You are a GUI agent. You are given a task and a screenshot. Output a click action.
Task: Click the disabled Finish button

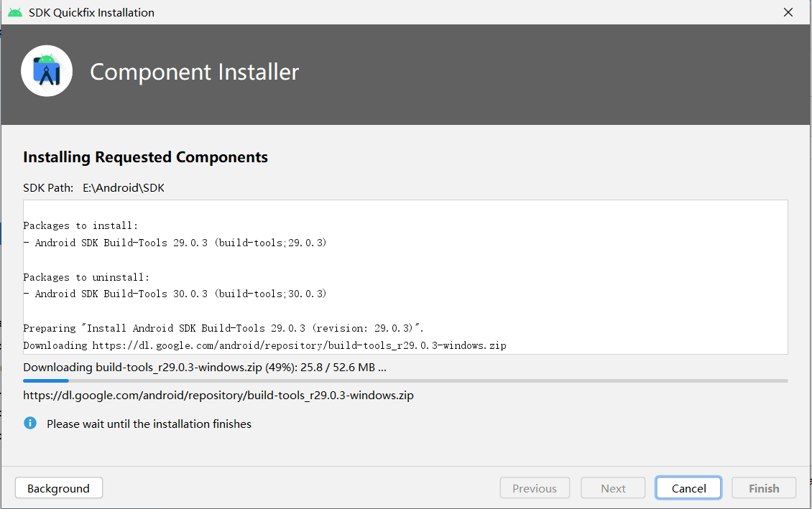tap(763, 487)
